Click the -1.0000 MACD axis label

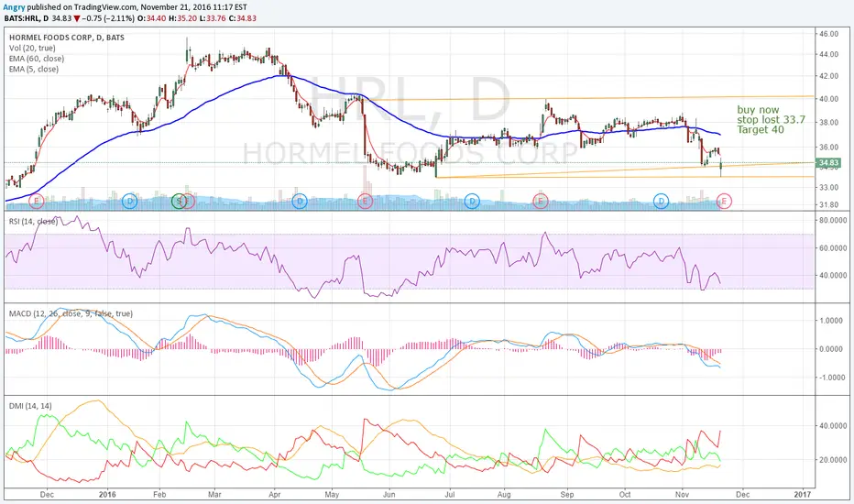click(833, 378)
